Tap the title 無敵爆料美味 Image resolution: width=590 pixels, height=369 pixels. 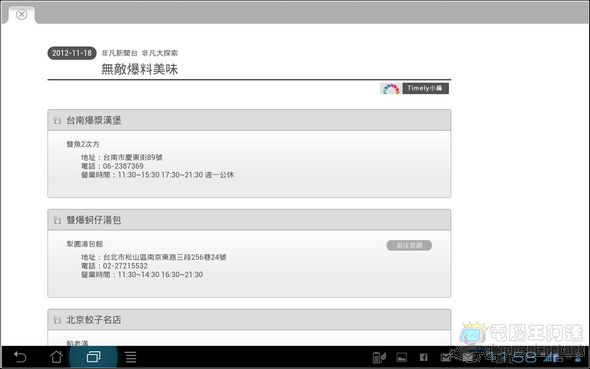[140, 69]
